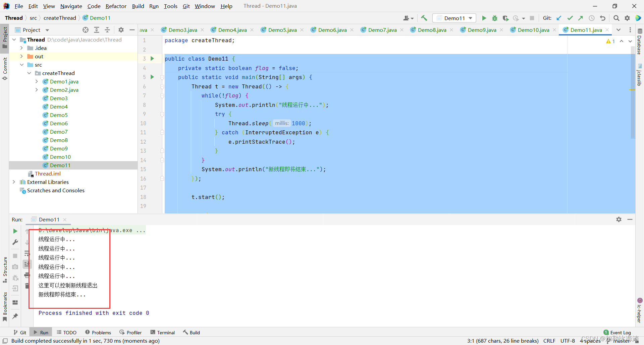Switch to Demo10.java editor tab
The image size is (644, 345).
coord(533,30)
